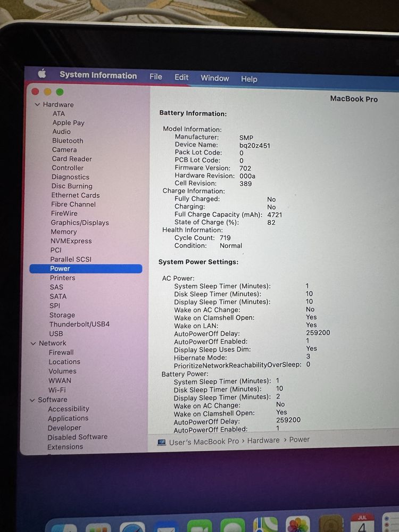Image resolution: width=399 pixels, height=532 pixels.
Task: Open Safari from the Dock
Action: [x=132, y=527]
